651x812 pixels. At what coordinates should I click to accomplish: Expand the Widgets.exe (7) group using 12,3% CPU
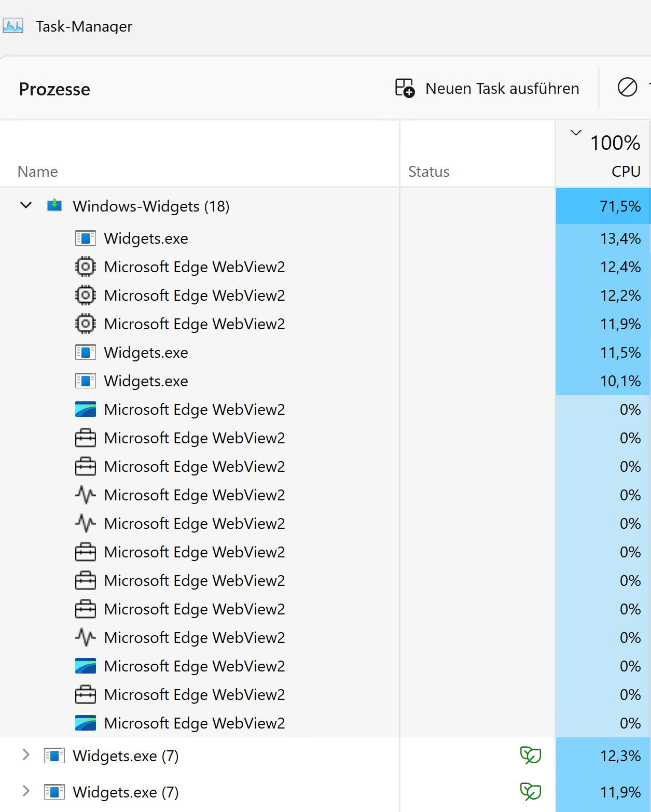coord(26,755)
